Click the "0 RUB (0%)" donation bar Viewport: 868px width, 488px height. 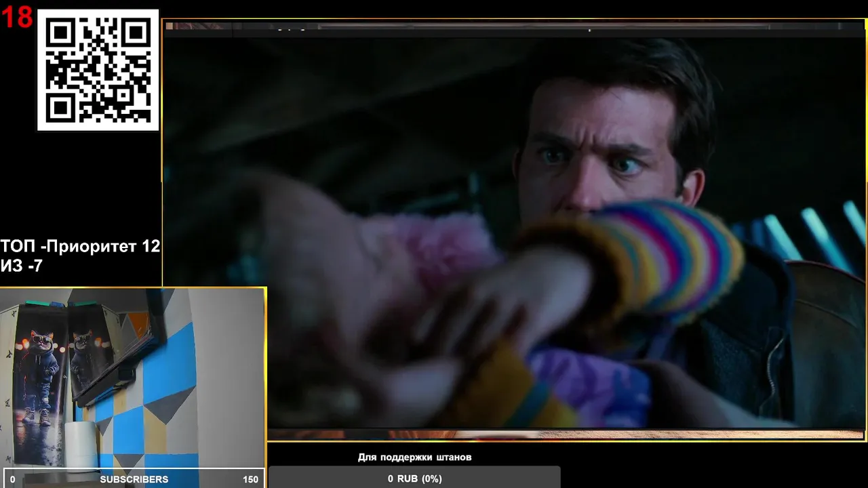tap(414, 478)
